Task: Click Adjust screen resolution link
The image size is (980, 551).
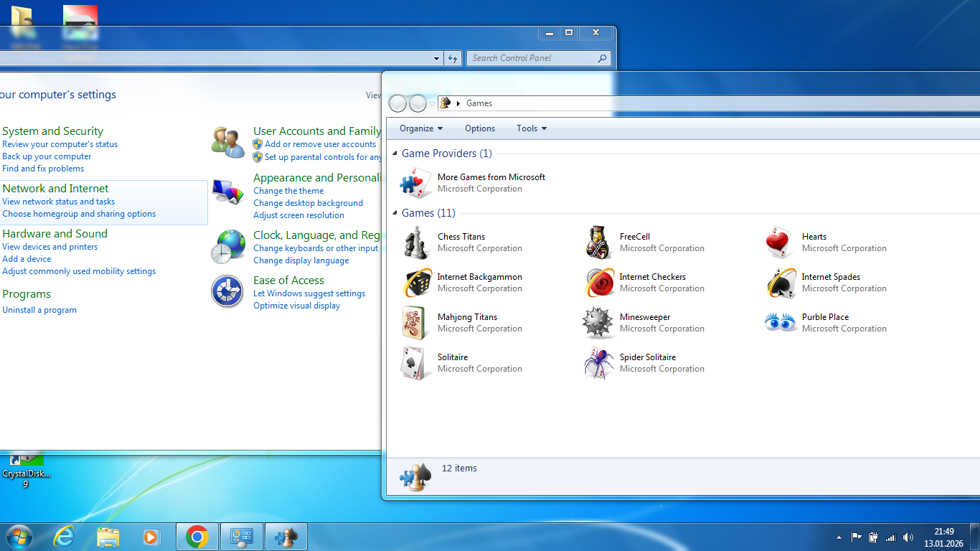Action: (x=298, y=215)
